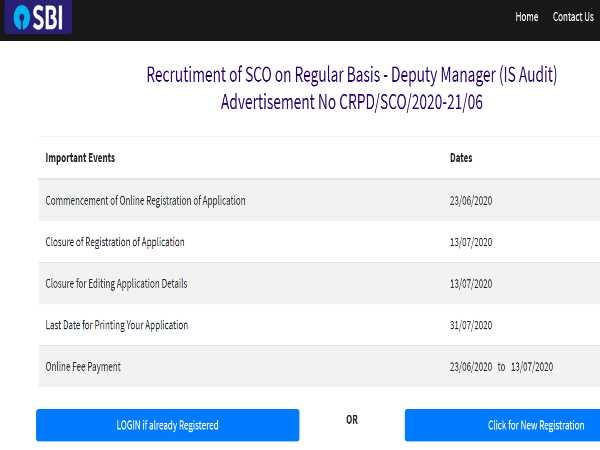The image size is (600, 450).
Task: Go to the Contact Us page
Action: click(573, 17)
